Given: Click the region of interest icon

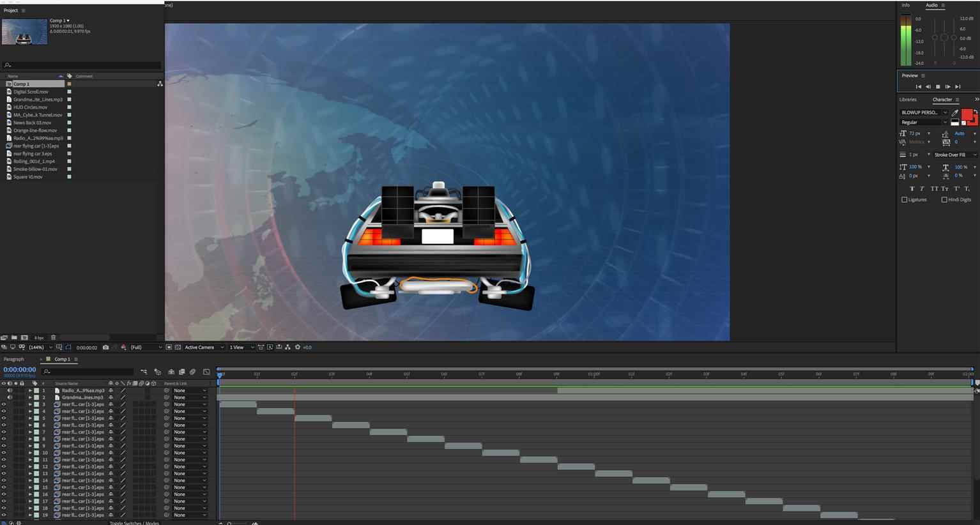Looking at the screenshot, I should (x=169, y=347).
